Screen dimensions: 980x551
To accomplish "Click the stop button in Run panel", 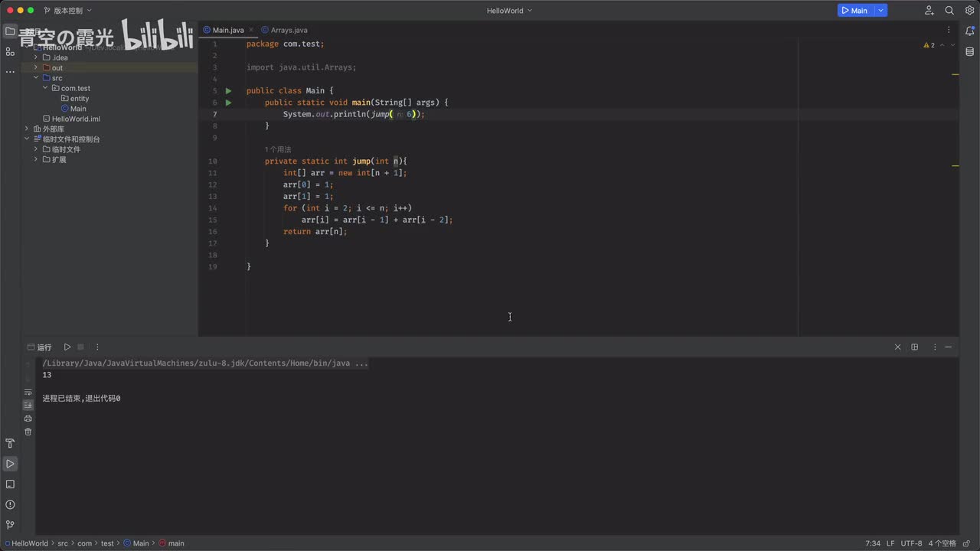I will click(80, 347).
